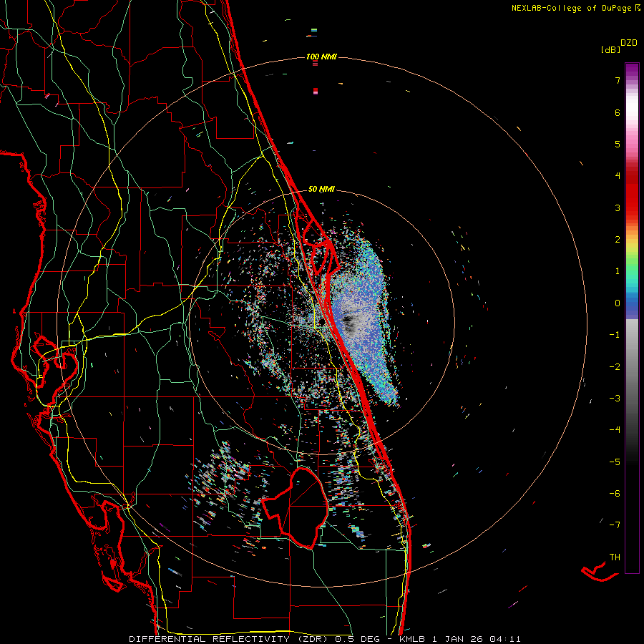Screen dimensions: 644x644
Task: Click the 4 value on color scale
Action: tap(618, 176)
